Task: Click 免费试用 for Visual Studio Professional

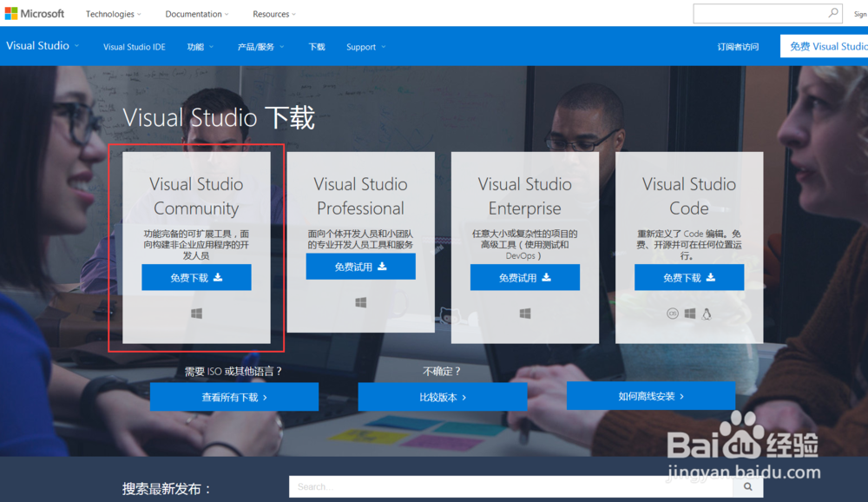Action: pyautogui.click(x=360, y=267)
